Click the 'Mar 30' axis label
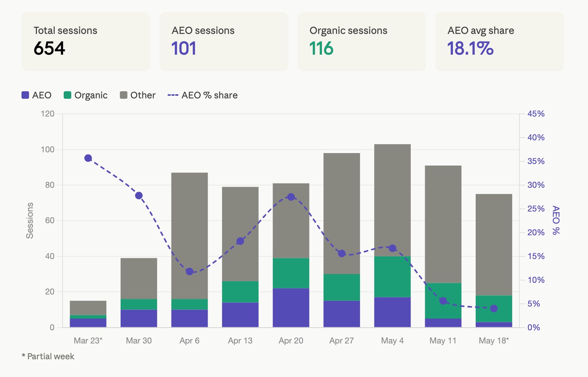This screenshot has height=377, width=588. pyautogui.click(x=139, y=340)
